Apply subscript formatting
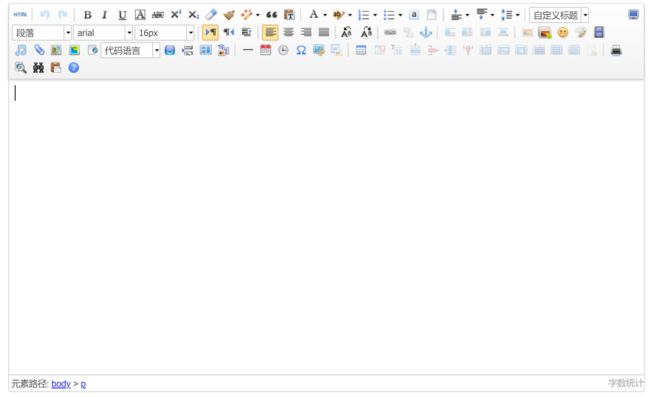Screen dimensions: 650x397 tap(194, 15)
